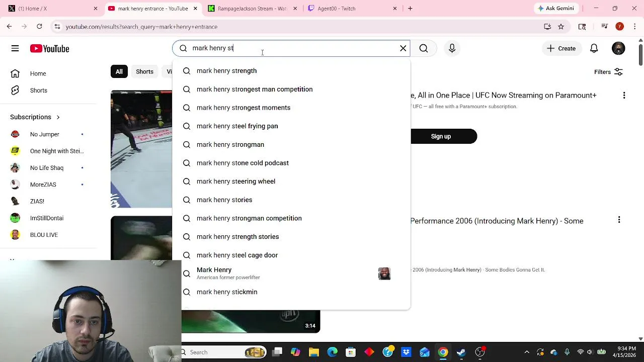
Task: Choose suggestion 'mark henry strongman'
Action: tap(291, 145)
